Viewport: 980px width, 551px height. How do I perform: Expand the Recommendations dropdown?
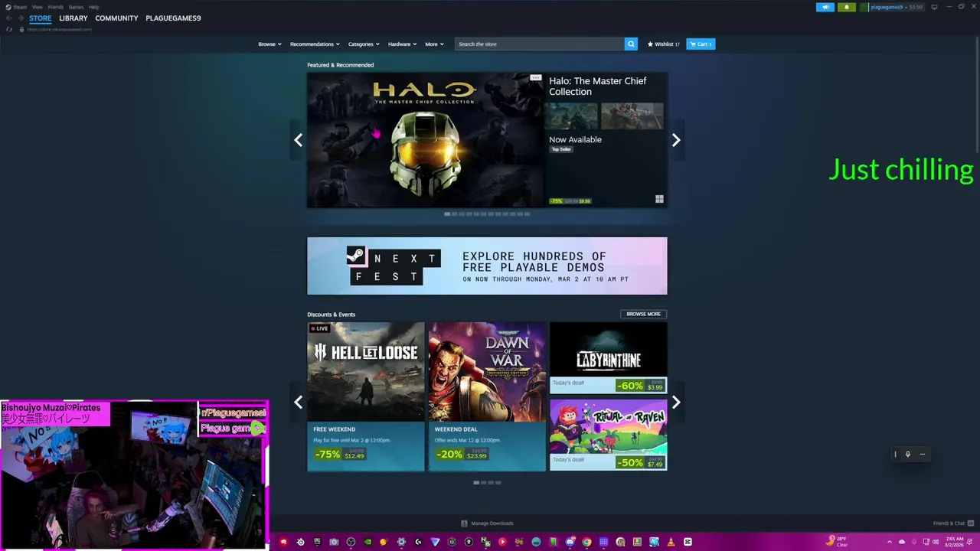(x=315, y=44)
